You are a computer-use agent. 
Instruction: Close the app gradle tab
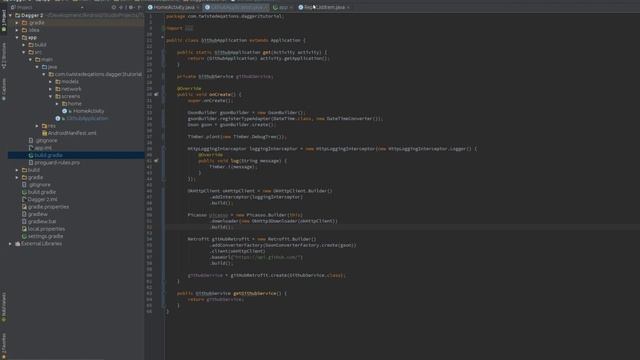291,7
